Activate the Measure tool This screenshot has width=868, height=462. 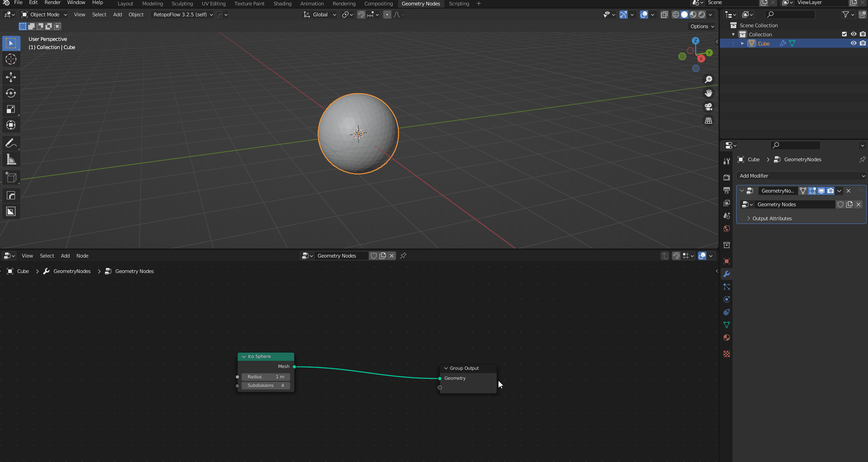(10, 159)
